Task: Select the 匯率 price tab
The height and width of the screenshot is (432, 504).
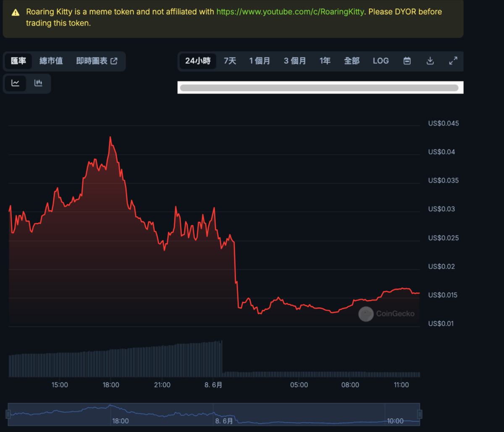Action: 18,61
